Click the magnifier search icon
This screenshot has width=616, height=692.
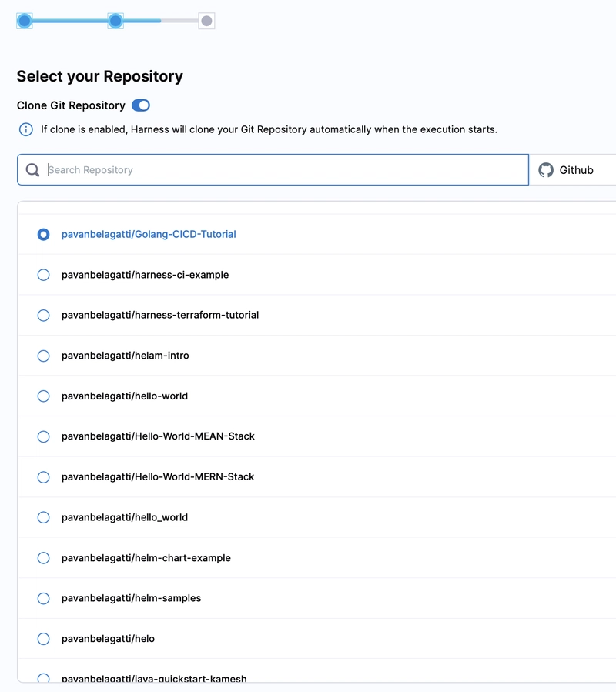point(32,170)
